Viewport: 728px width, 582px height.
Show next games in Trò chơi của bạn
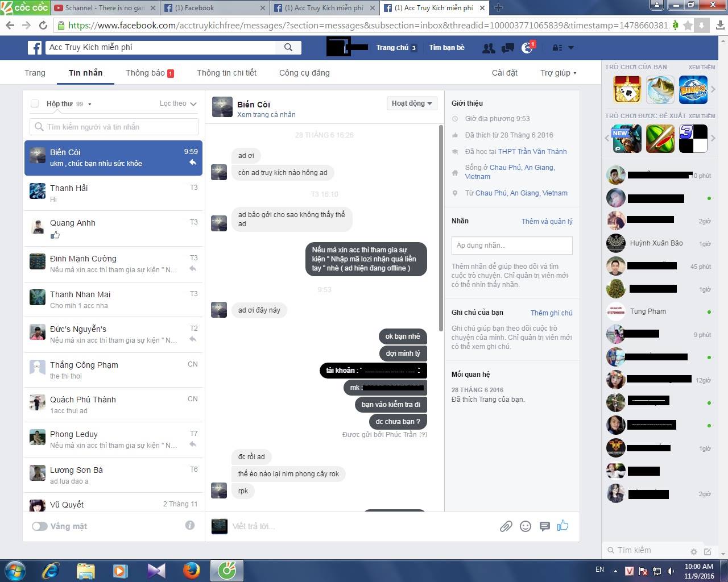click(713, 89)
